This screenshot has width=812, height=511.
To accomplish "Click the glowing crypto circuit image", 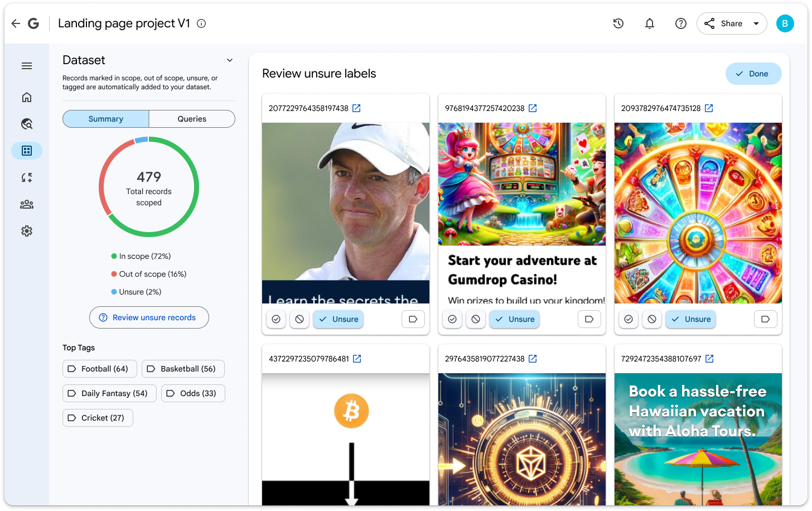I will coord(522,439).
